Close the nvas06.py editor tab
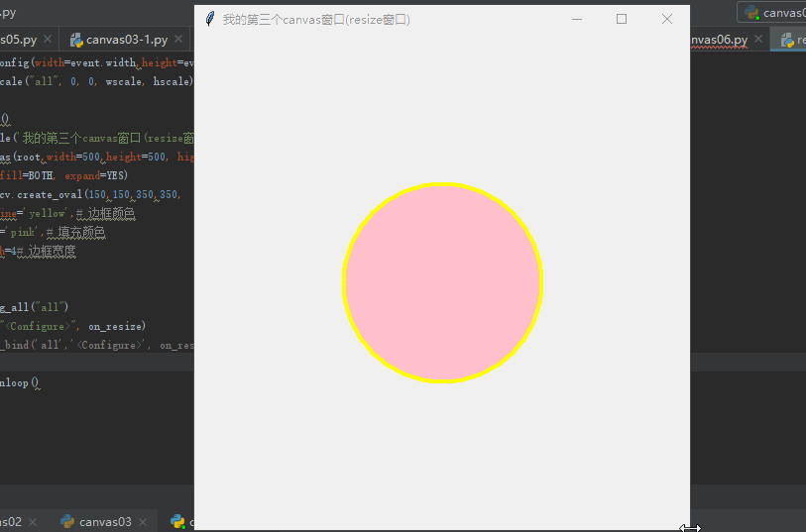Viewport: 806px width, 532px height. pyautogui.click(x=758, y=39)
